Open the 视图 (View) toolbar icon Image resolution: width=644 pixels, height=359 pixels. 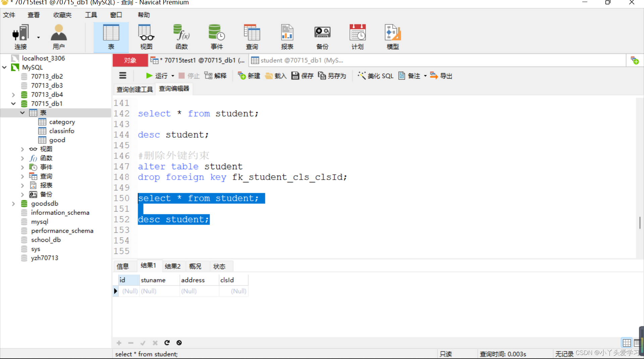pos(146,37)
